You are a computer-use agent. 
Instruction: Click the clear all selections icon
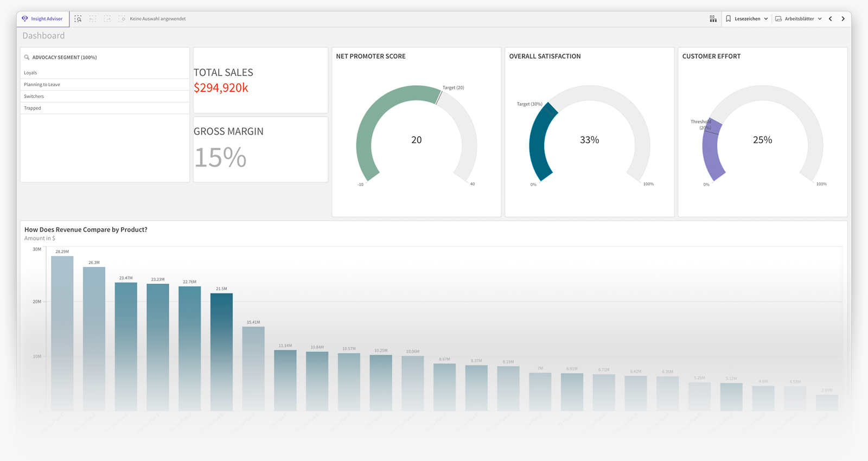tap(122, 19)
